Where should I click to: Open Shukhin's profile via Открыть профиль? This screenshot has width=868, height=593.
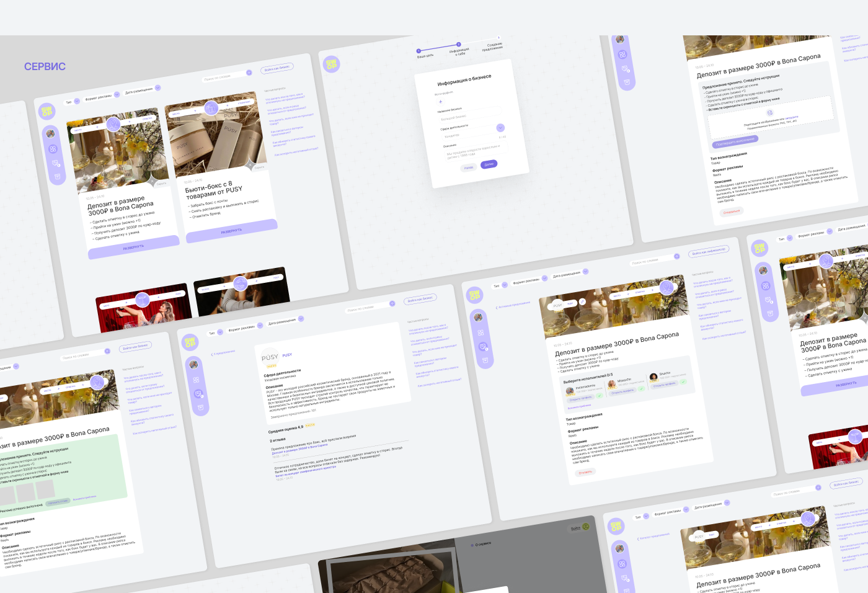coord(665,385)
